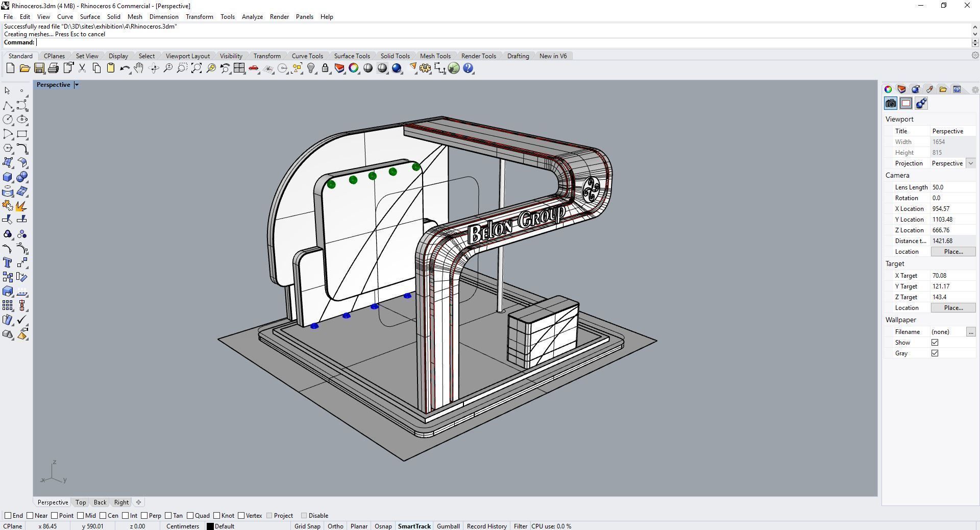Select the Join puzzle-piece tool
The height and width of the screenshot is (530, 980).
8,206
